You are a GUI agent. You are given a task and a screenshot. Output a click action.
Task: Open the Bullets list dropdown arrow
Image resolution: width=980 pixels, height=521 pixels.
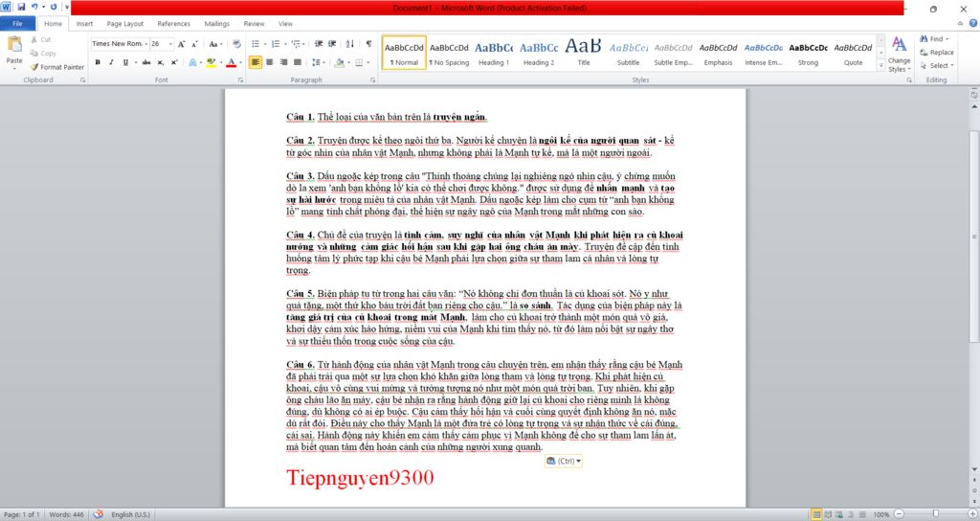[265, 44]
